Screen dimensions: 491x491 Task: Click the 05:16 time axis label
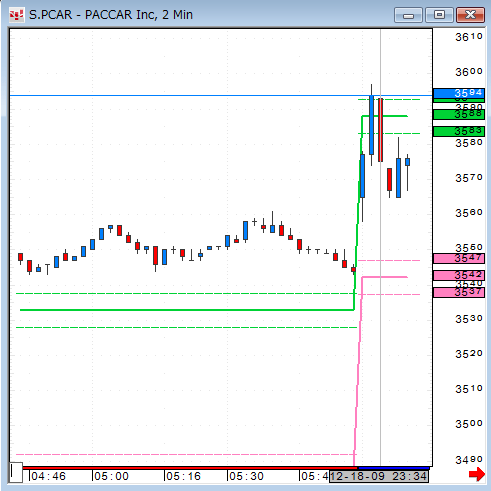click(184, 476)
